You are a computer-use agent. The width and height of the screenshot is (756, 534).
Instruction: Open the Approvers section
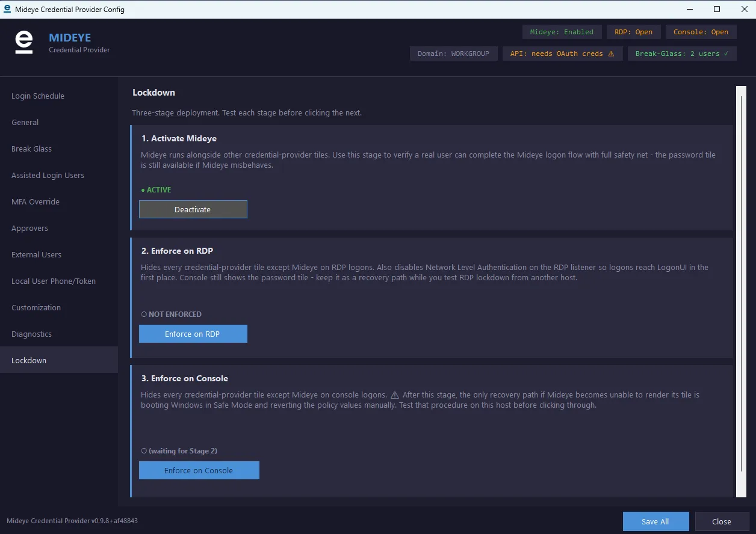click(59, 228)
